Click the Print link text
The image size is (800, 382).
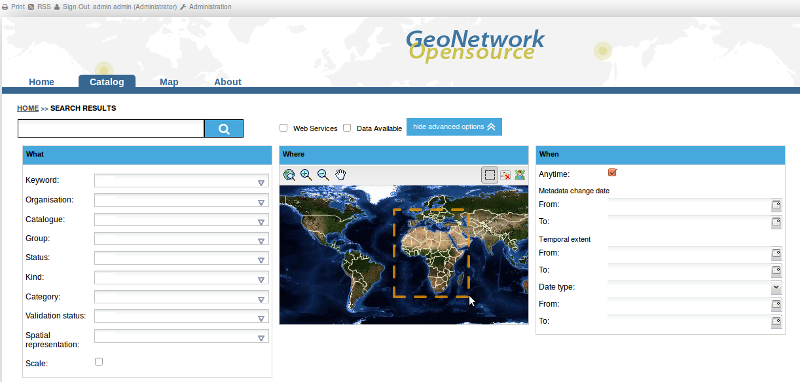[x=18, y=7]
